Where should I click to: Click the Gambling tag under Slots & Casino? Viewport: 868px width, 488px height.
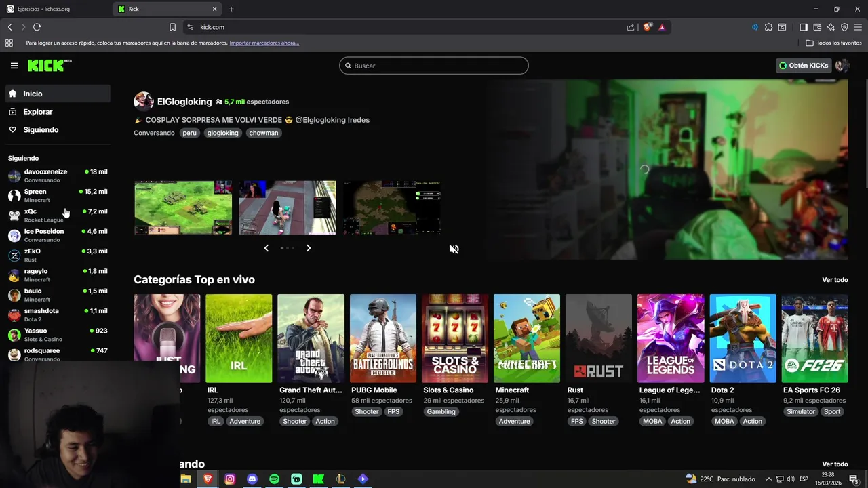441,411
